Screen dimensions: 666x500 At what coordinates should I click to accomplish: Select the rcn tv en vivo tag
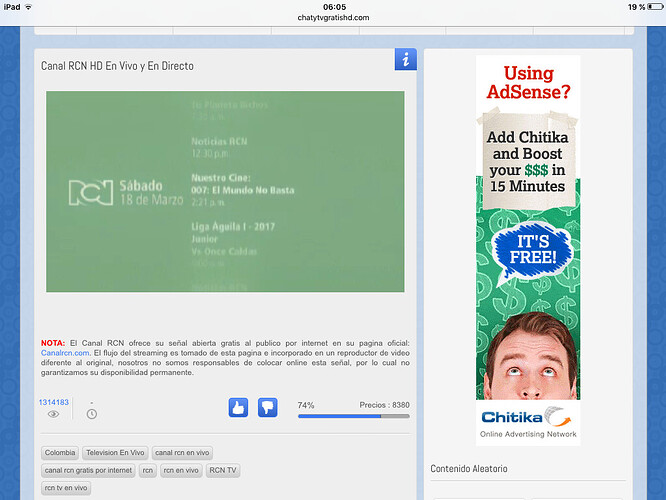point(66,488)
